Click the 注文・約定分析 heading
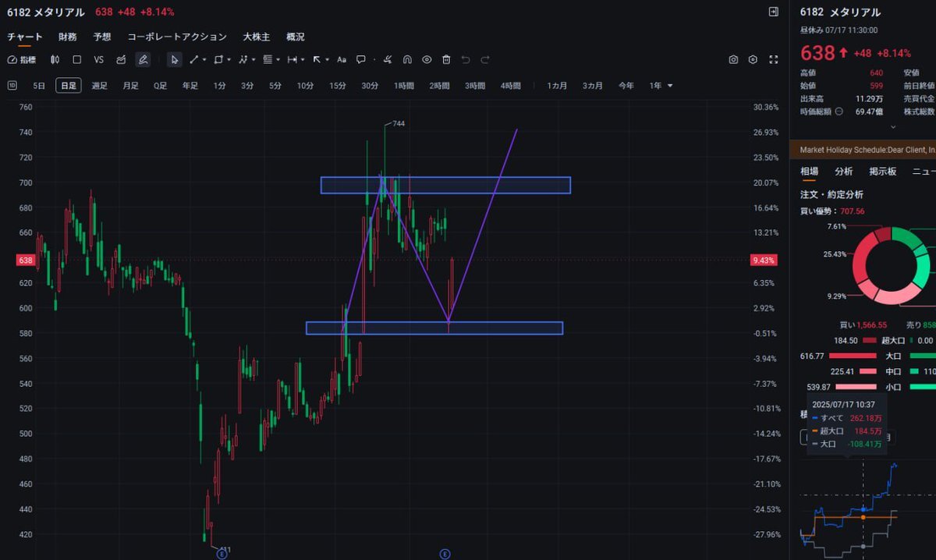The height and width of the screenshot is (560, 936). (831, 194)
